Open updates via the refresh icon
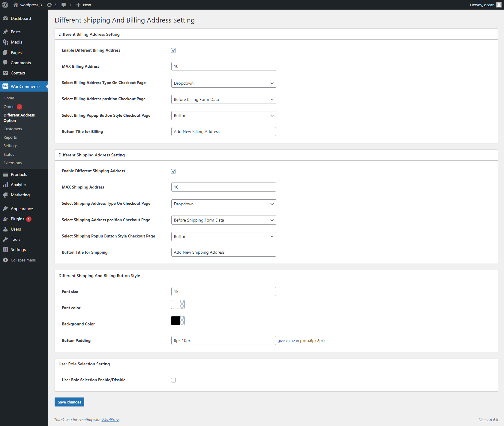Screen dimensions: 504x426 tap(49, 5)
